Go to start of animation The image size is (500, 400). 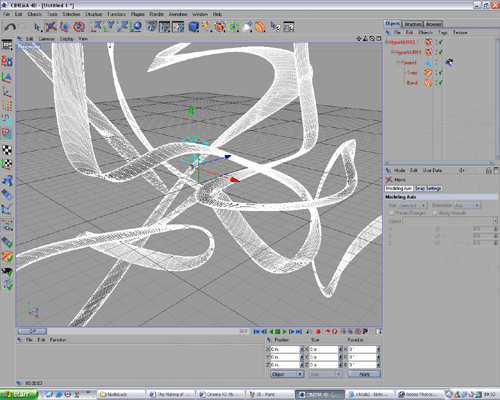[x=256, y=331]
